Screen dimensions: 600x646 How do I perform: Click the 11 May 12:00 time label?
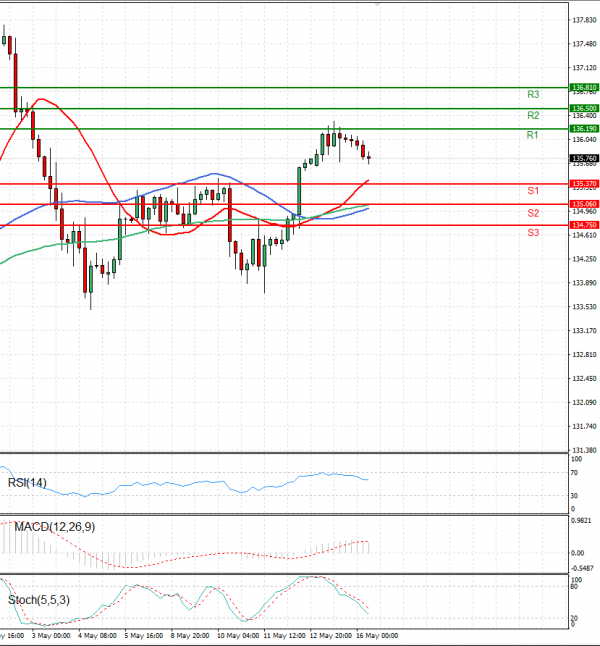pos(284,636)
